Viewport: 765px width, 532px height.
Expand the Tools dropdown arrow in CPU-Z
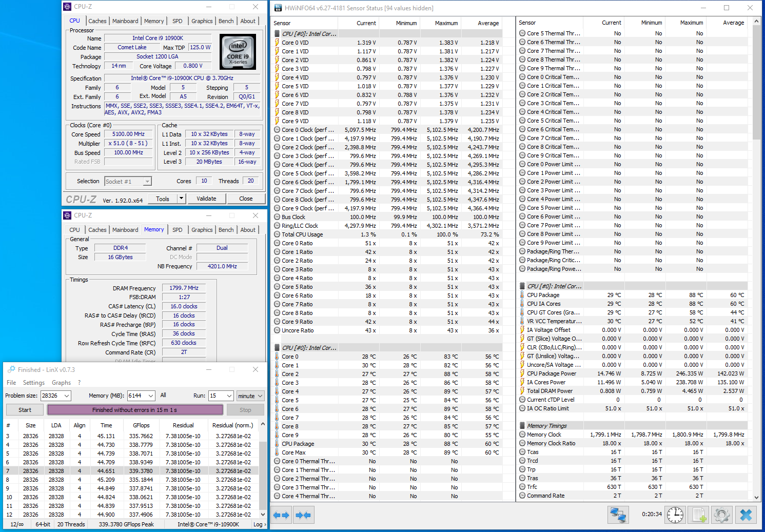point(181,199)
